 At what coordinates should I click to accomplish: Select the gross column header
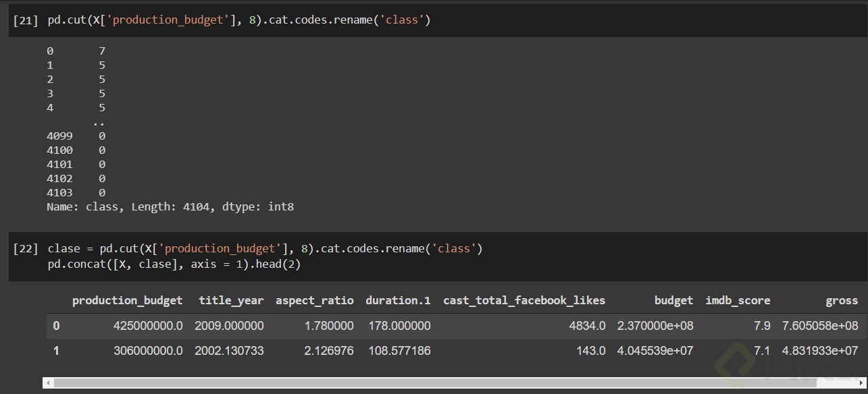pyautogui.click(x=842, y=301)
